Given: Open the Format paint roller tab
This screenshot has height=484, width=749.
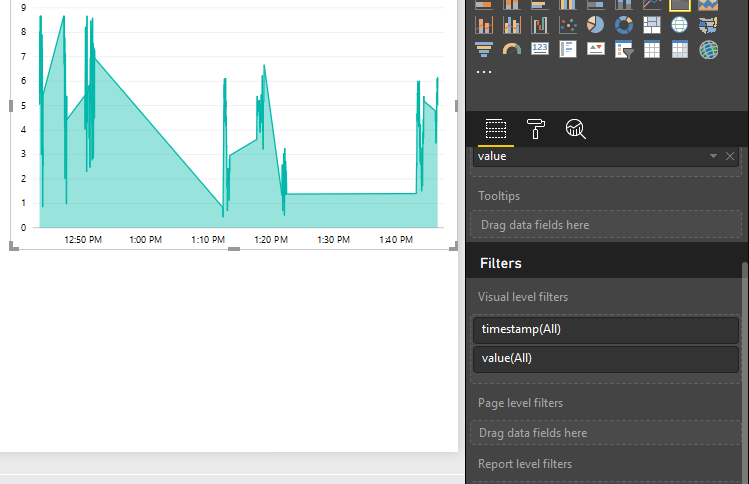Looking at the screenshot, I should point(535,129).
